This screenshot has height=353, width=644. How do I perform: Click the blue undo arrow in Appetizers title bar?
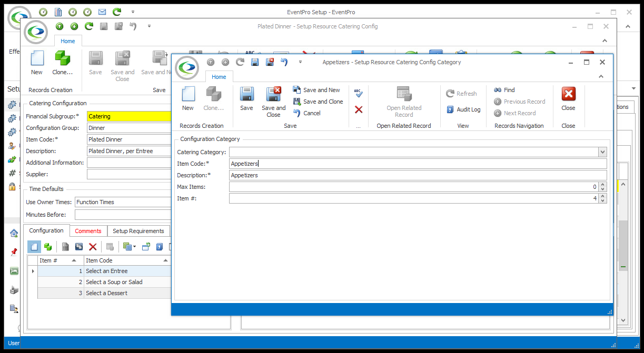(284, 62)
